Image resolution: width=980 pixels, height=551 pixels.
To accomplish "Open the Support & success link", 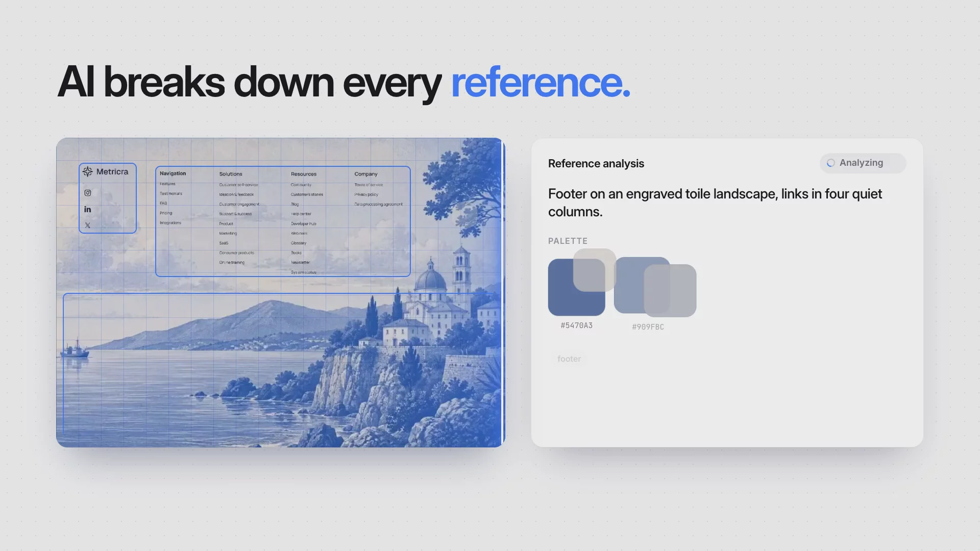I will pos(235,214).
